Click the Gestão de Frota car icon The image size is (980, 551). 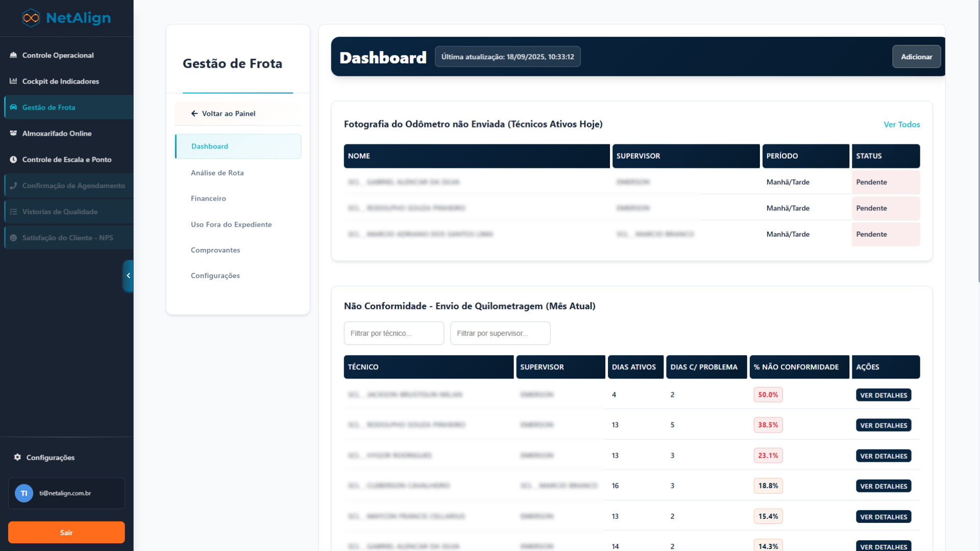pos(13,107)
